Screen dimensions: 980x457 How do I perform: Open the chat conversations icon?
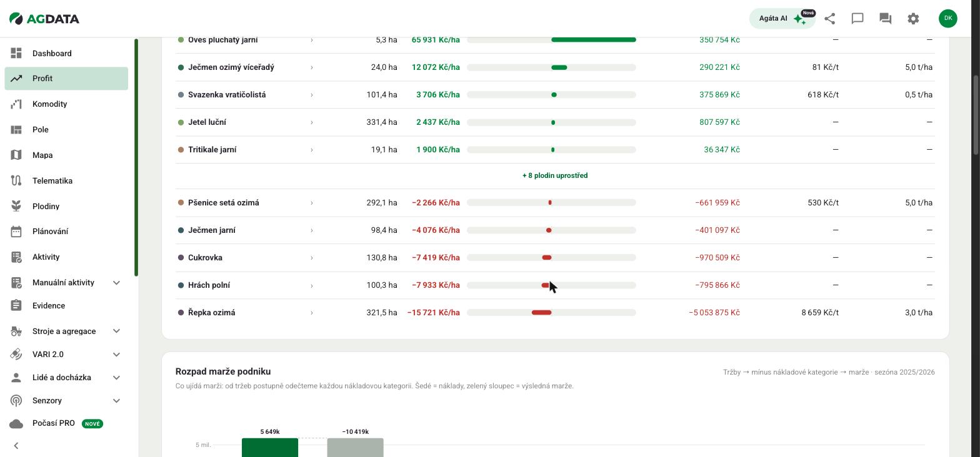885,19
